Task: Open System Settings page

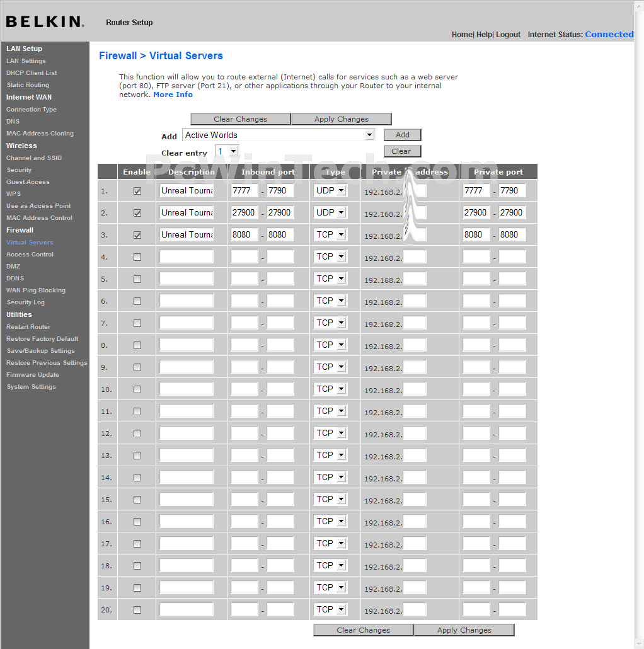Action: (31, 387)
